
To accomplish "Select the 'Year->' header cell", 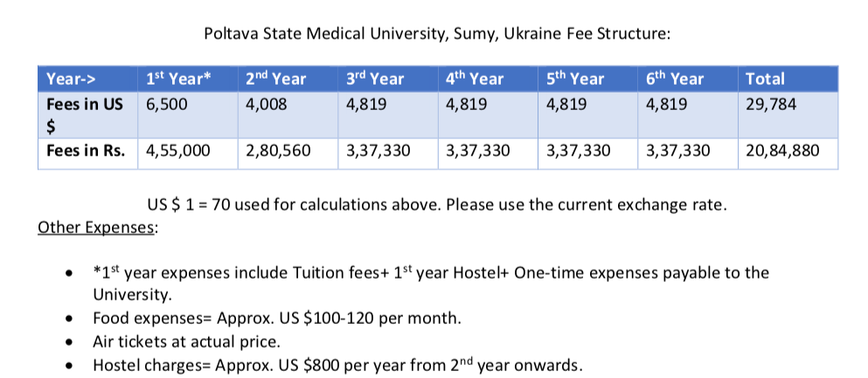I will 88,79.
